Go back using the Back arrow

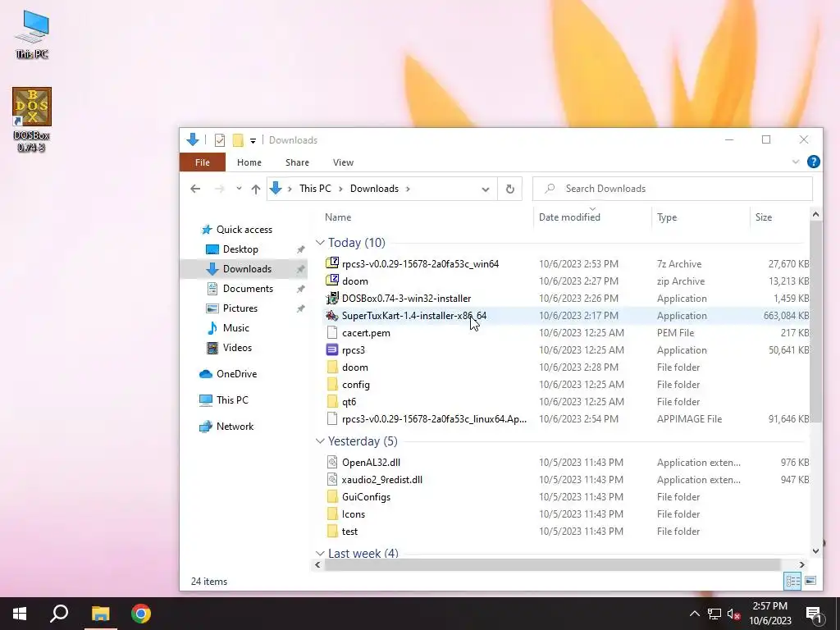pos(195,189)
